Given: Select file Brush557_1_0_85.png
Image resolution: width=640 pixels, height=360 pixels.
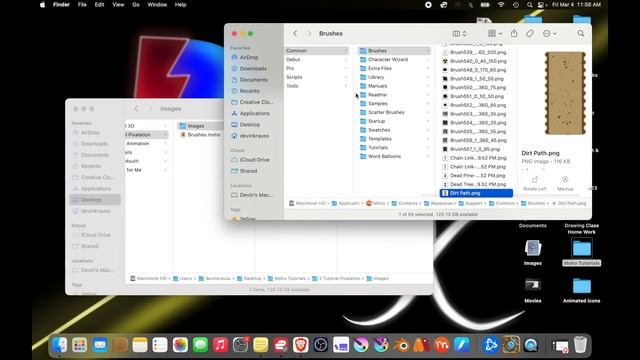Looking at the screenshot, I should pos(475,149).
